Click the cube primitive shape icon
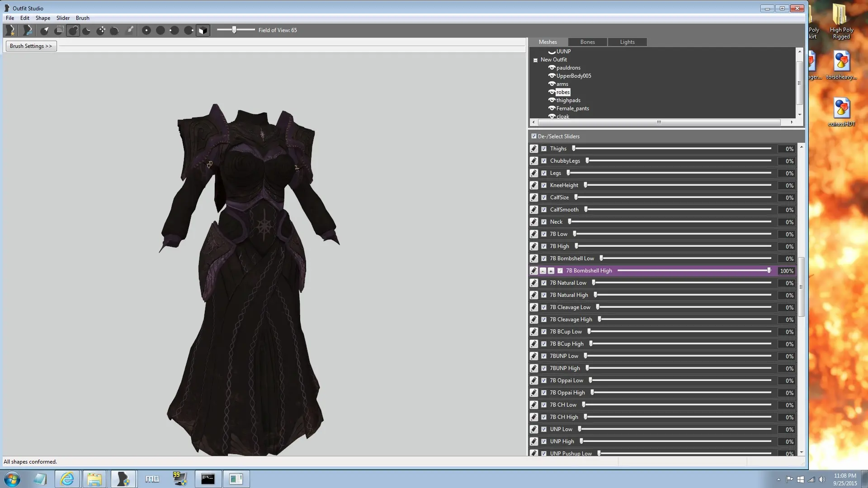 [203, 30]
